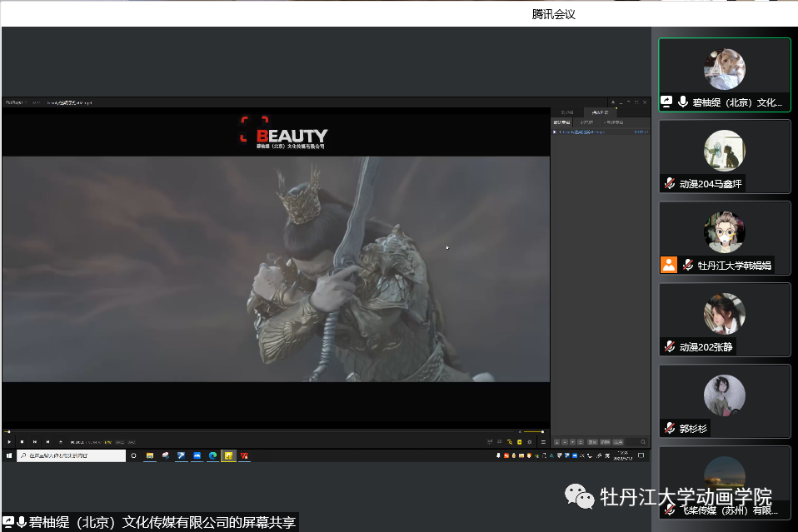Click the playlist Delete button
The image size is (798, 532).
click(x=605, y=442)
